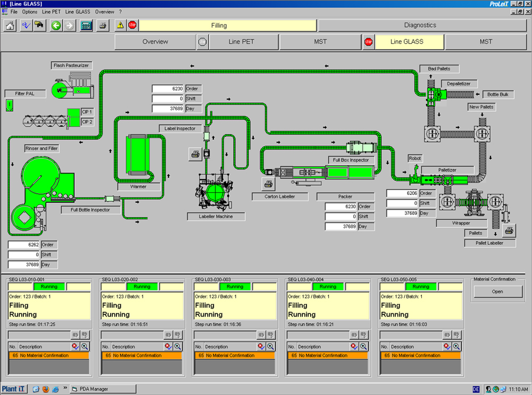Toggle the green Filter PAL indicator
532x395 pixels.
tap(9, 105)
